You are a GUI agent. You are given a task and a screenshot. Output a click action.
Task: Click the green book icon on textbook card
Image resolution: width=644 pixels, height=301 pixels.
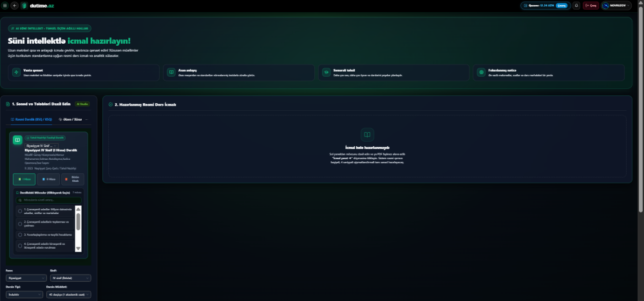[x=17, y=141]
